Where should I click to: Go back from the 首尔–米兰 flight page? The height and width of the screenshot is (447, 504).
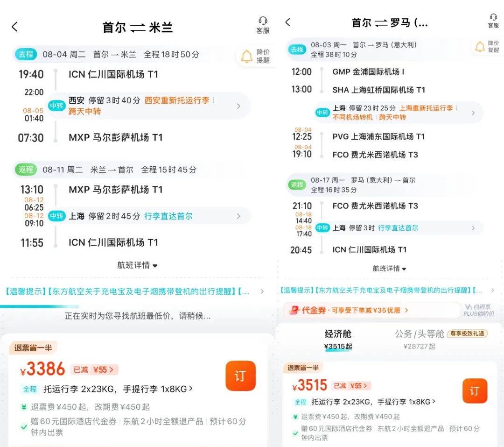click(x=15, y=27)
